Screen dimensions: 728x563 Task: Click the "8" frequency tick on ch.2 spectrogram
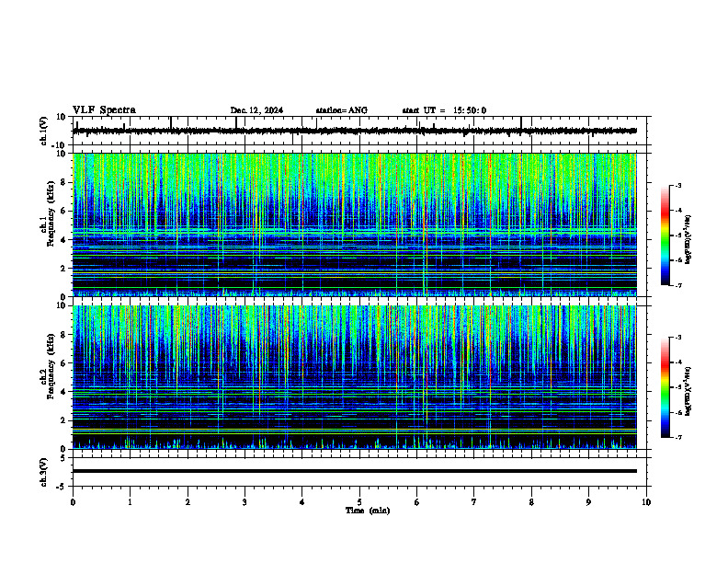point(63,335)
